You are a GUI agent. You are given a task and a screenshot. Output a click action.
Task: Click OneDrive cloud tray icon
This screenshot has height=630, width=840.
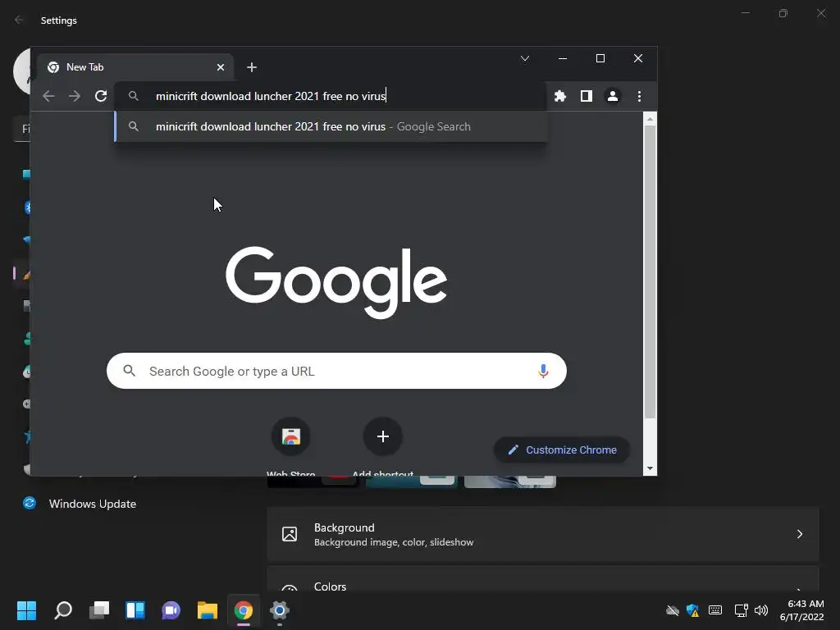673,610
